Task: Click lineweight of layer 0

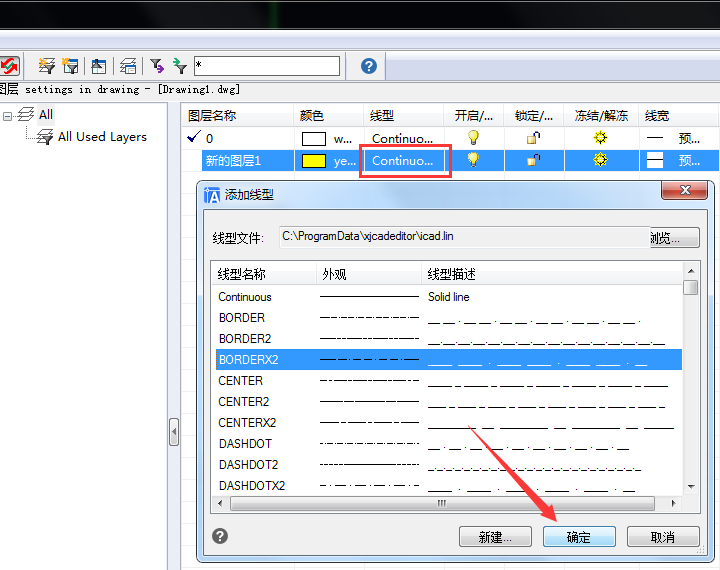Action: click(x=673, y=138)
